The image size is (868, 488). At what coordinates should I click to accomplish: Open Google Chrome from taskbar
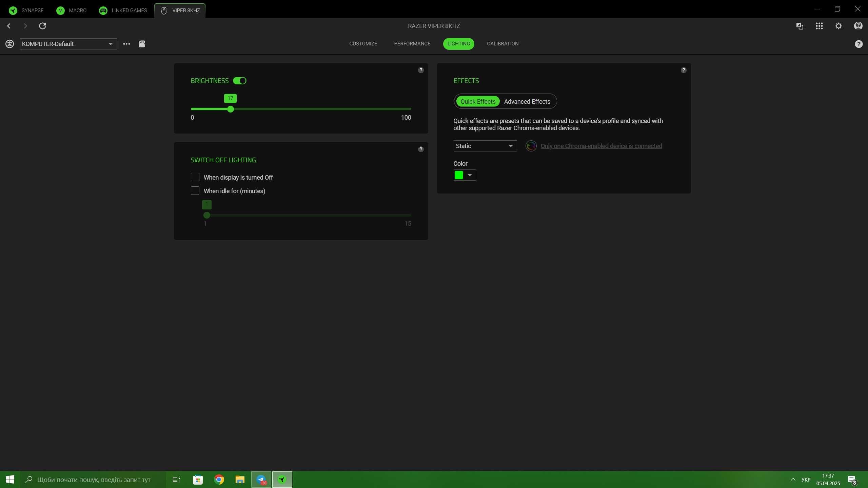pos(219,480)
